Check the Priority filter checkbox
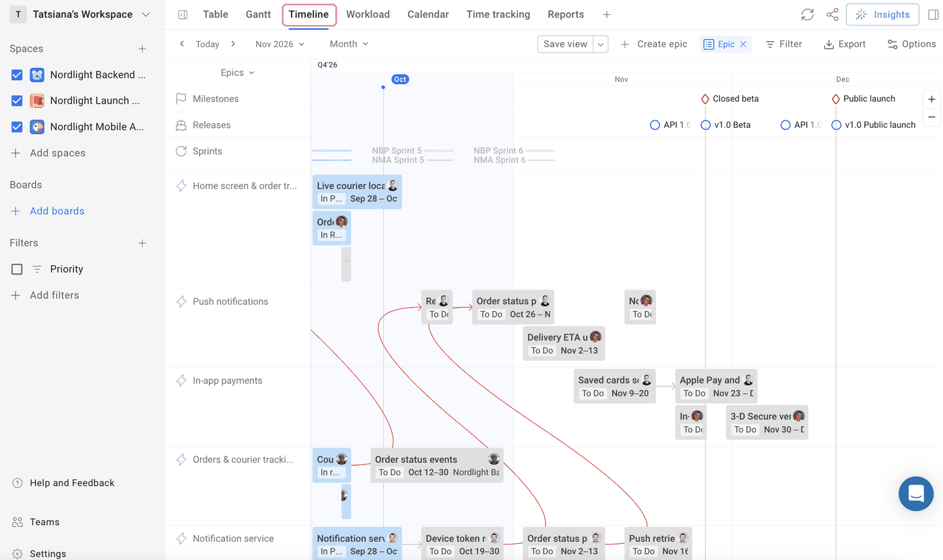 pyautogui.click(x=17, y=269)
